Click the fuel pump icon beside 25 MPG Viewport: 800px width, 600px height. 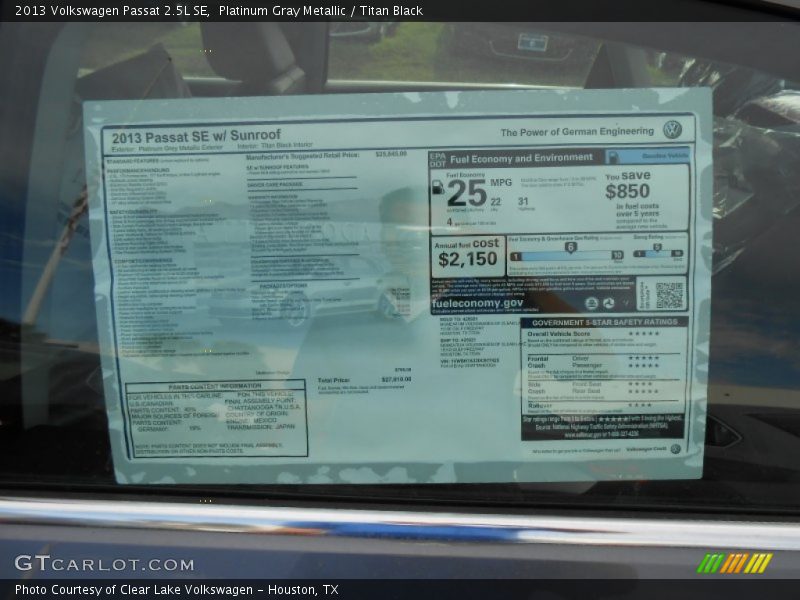[438, 188]
